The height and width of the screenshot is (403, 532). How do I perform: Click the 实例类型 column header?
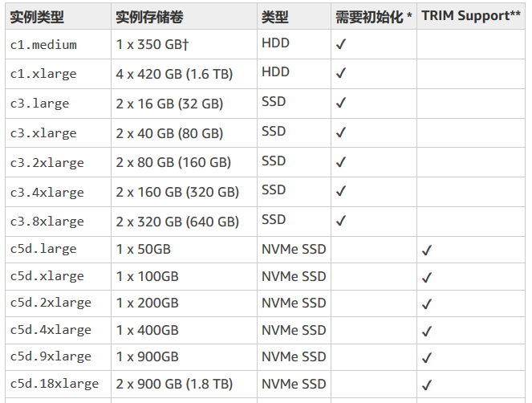click(x=37, y=17)
